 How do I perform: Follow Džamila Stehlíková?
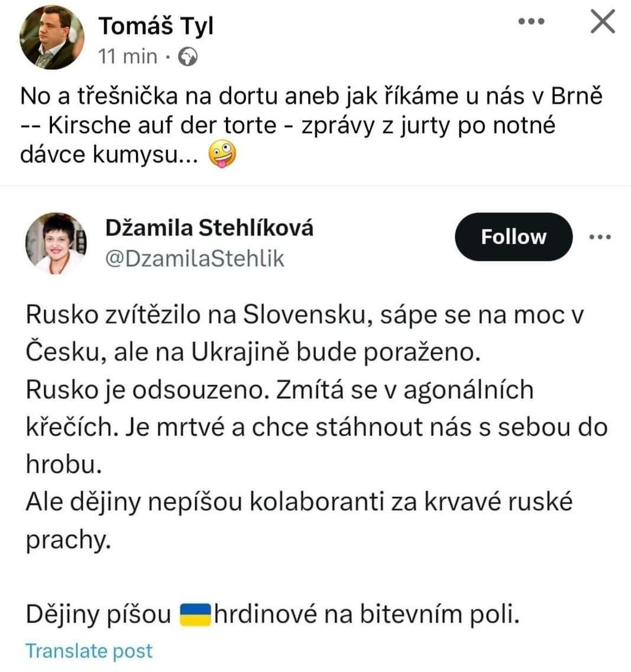click(513, 236)
